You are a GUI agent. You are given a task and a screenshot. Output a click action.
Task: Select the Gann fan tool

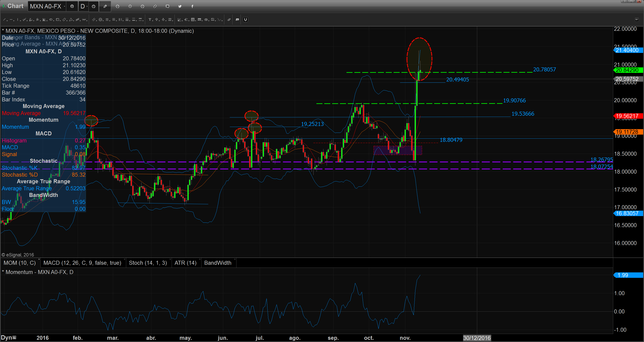[x=31, y=20]
